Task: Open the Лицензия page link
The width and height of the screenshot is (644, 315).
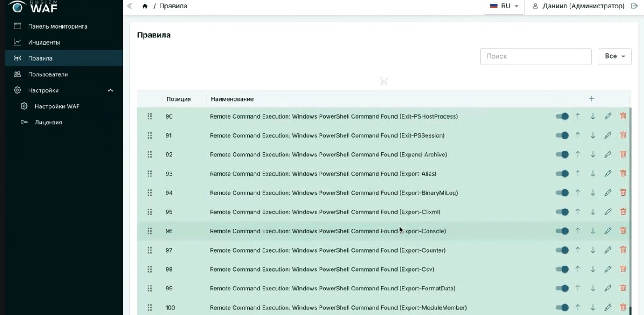Action: coord(48,123)
